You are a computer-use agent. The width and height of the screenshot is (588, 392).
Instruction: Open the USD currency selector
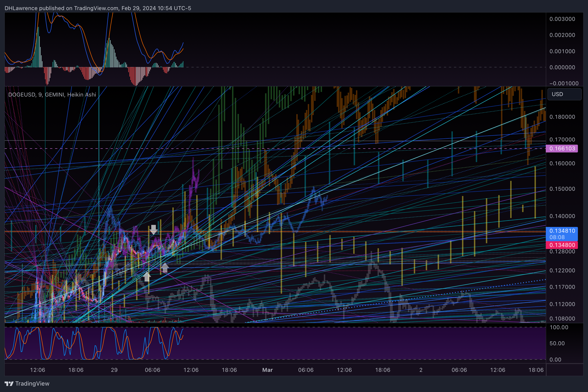[x=564, y=94]
